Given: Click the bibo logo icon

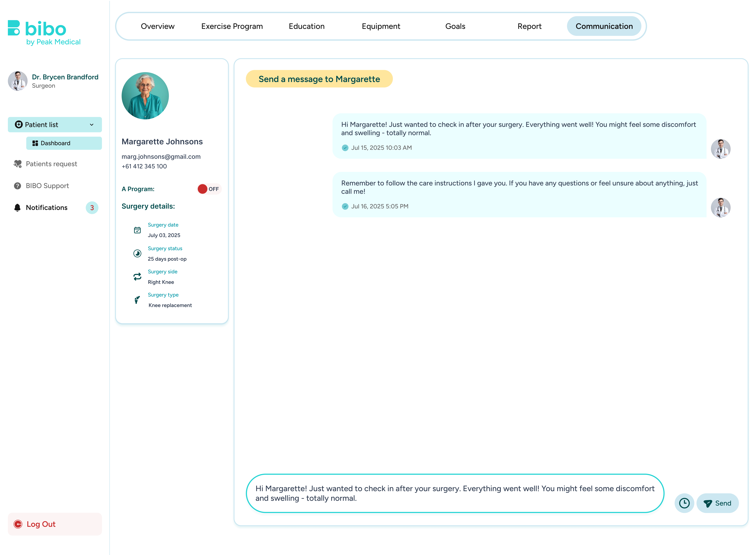Looking at the screenshot, I should (14, 28).
